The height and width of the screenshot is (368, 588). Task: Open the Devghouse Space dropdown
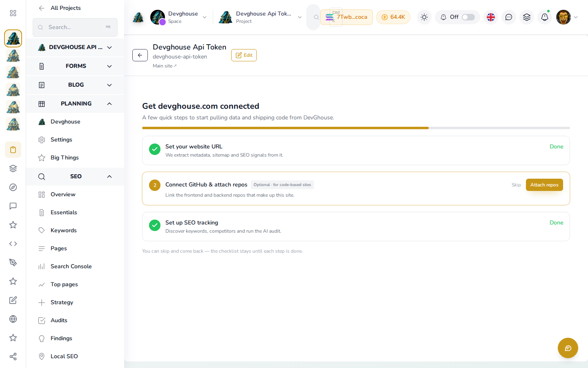point(179,17)
